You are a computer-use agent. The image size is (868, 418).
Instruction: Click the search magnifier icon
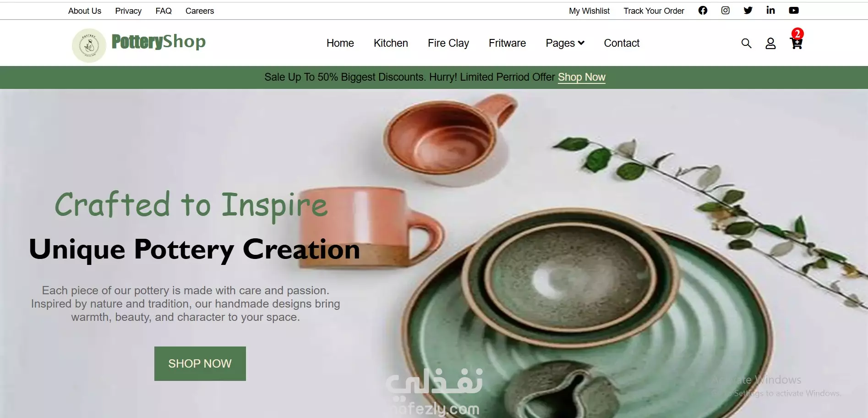pos(746,43)
